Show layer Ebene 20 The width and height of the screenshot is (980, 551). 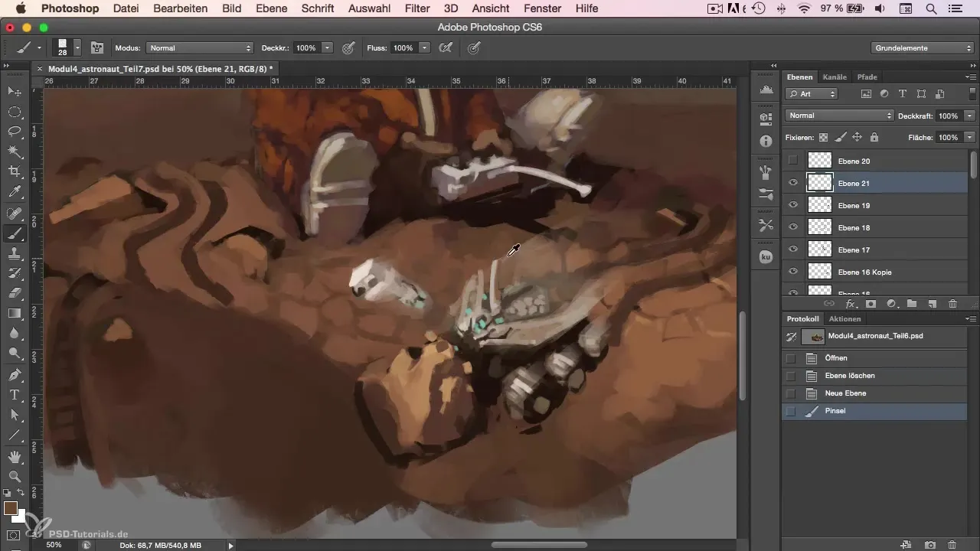793,161
